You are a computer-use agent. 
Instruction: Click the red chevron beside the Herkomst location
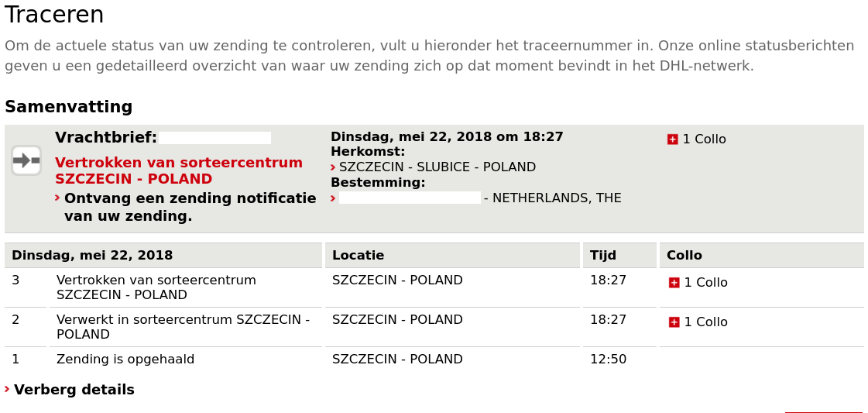[x=333, y=167]
